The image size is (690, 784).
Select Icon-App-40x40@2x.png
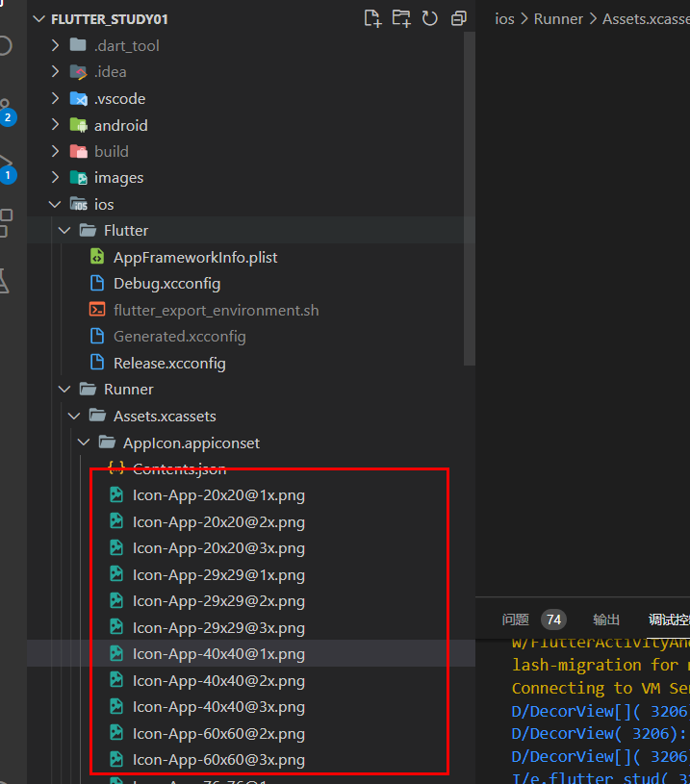[218, 680]
